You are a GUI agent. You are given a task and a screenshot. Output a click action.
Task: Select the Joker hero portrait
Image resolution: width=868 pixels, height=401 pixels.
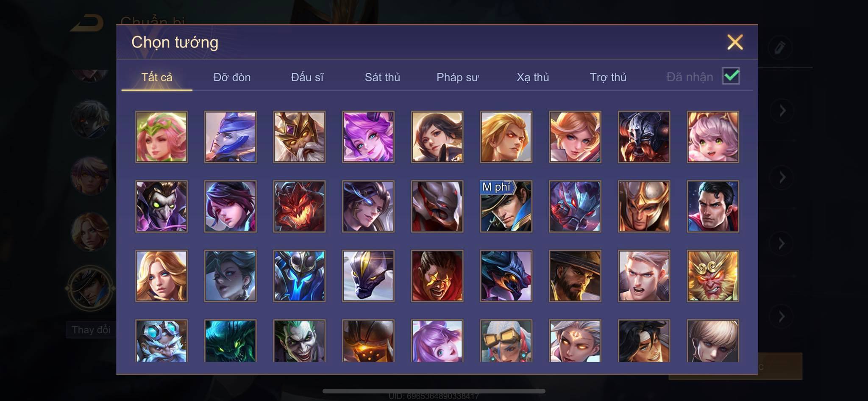[299, 341]
